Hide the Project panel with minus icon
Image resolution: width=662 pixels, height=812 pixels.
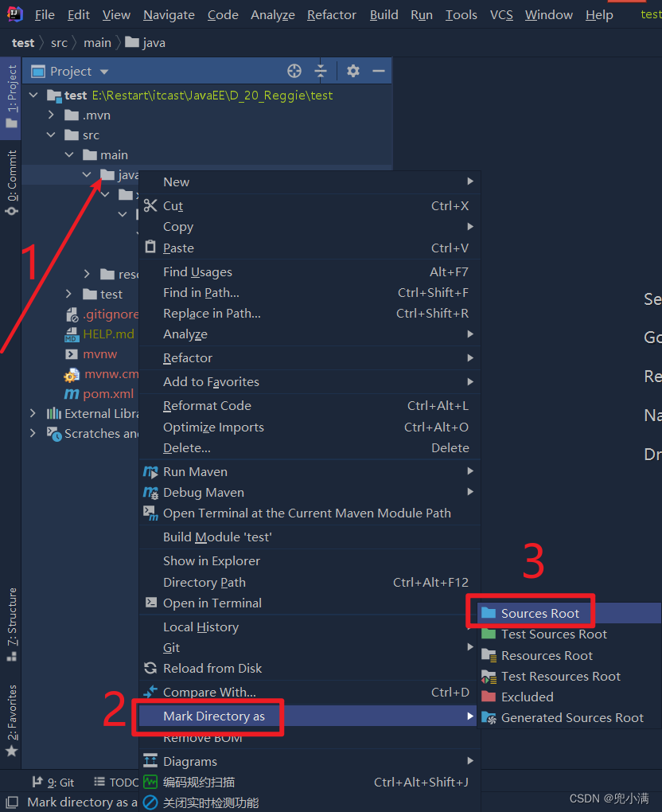coord(379,71)
